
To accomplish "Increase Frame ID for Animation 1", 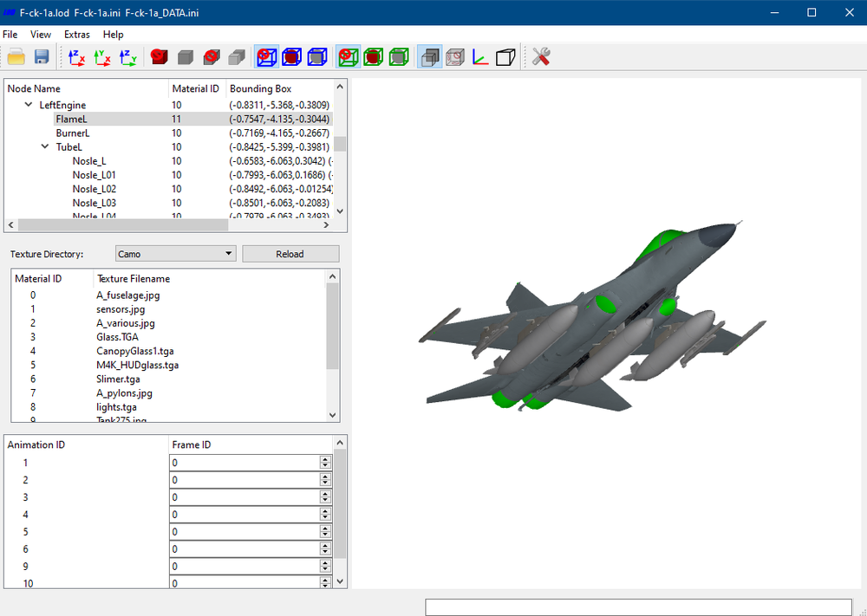I will coord(326,460).
